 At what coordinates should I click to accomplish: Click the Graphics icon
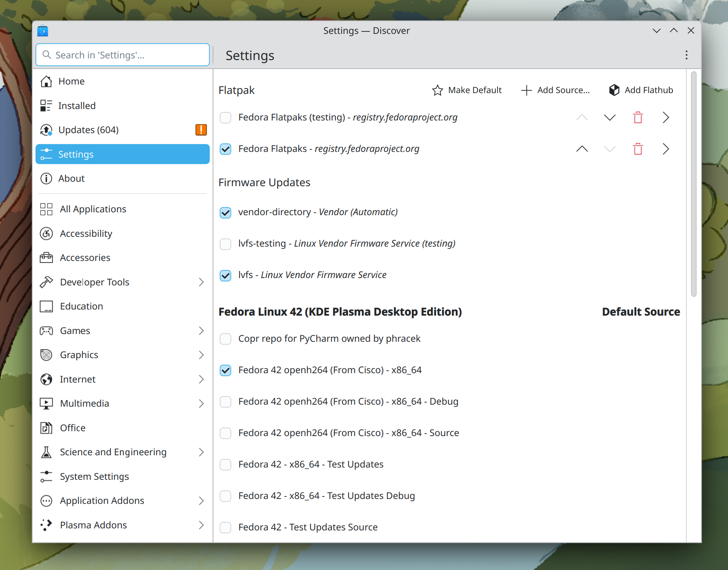46,355
